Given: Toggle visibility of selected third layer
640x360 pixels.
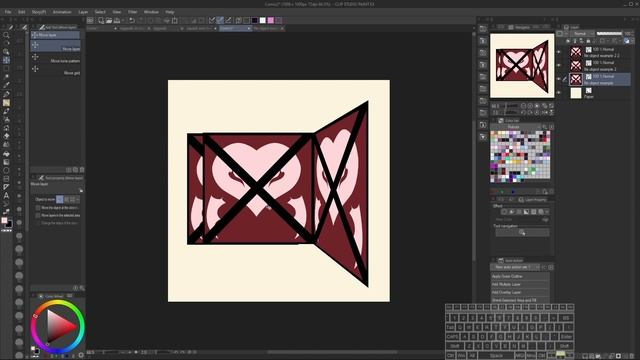Looking at the screenshot, I should 559,79.
